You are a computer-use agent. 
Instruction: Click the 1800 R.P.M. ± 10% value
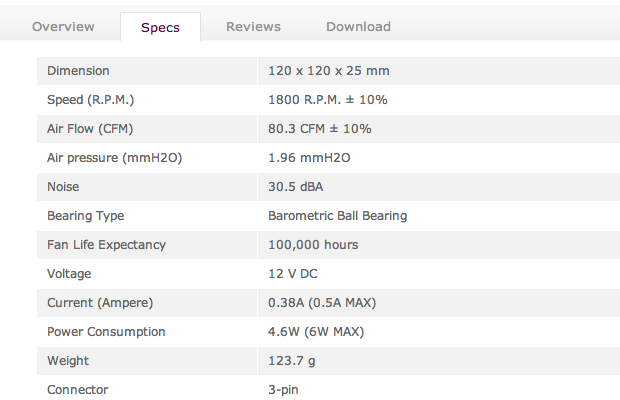tap(328, 100)
